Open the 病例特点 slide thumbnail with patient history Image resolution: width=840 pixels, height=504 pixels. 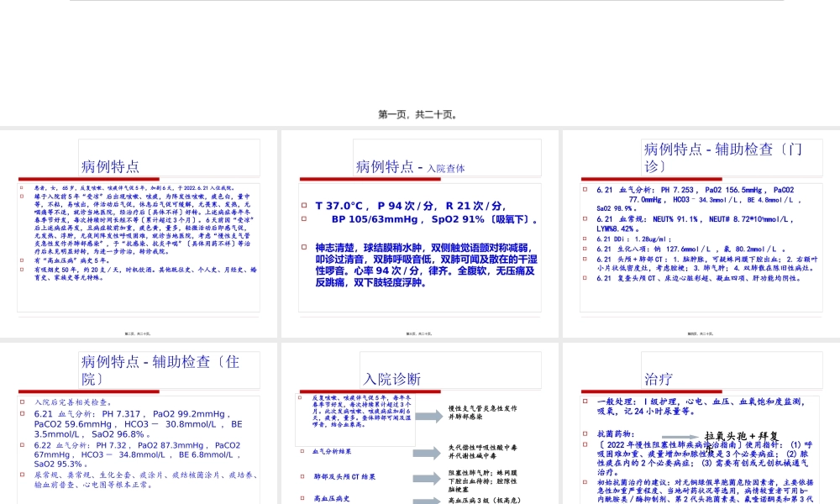pos(139,234)
